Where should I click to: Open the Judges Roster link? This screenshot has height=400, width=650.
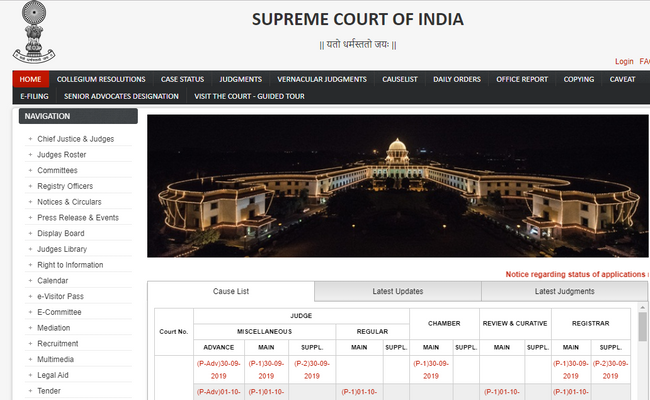(62, 155)
